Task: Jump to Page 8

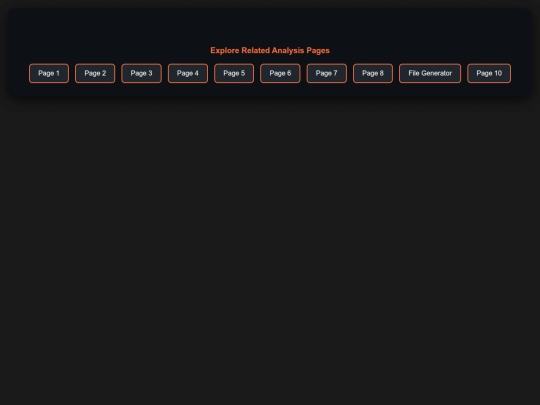Action: coord(373,73)
